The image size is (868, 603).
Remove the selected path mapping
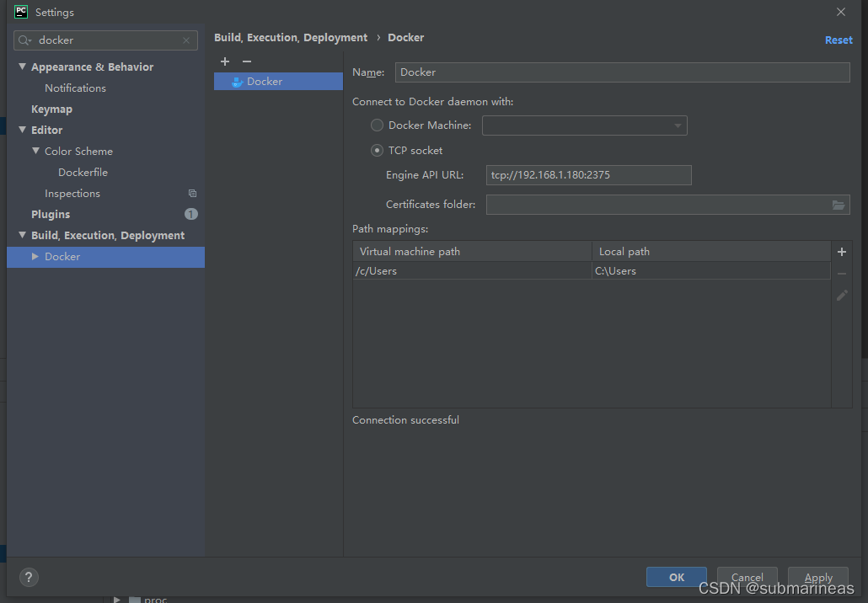point(841,274)
